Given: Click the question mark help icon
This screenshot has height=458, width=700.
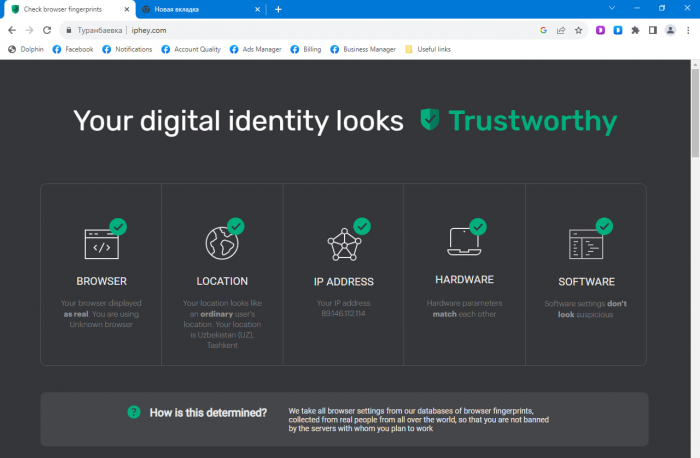Looking at the screenshot, I should coord(133,412).
